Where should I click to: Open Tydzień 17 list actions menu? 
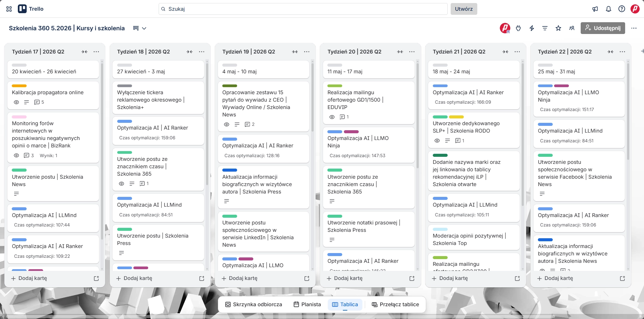click(x=96, y=52)
